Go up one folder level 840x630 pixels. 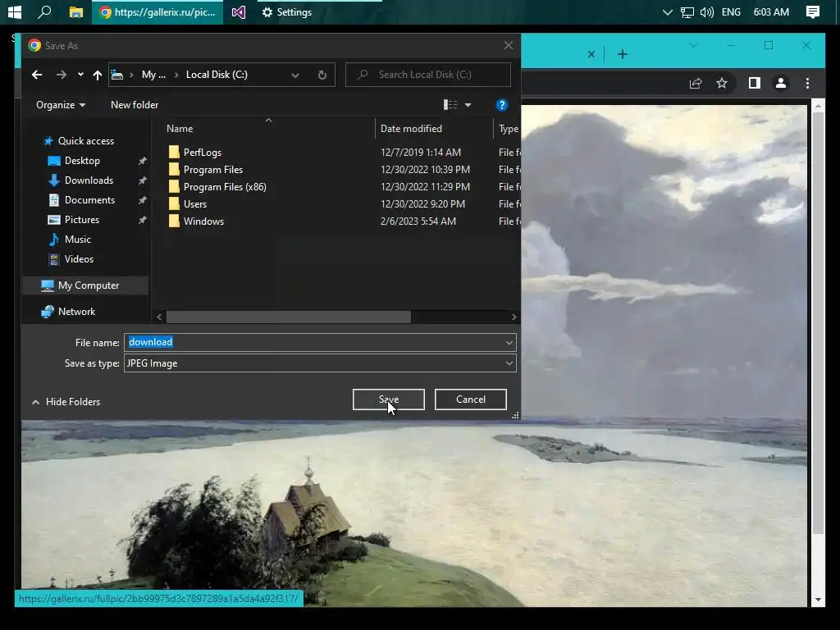[x=97, y=75]
